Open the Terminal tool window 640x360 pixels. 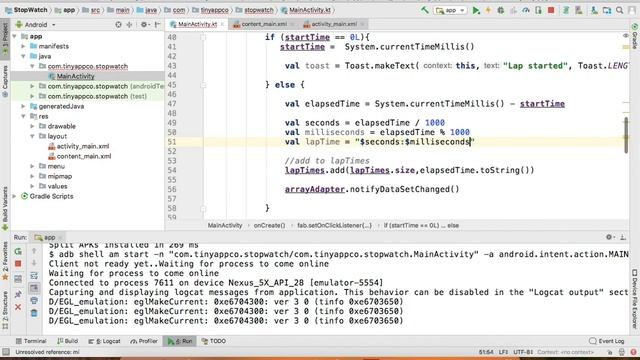tap(31, 341)
